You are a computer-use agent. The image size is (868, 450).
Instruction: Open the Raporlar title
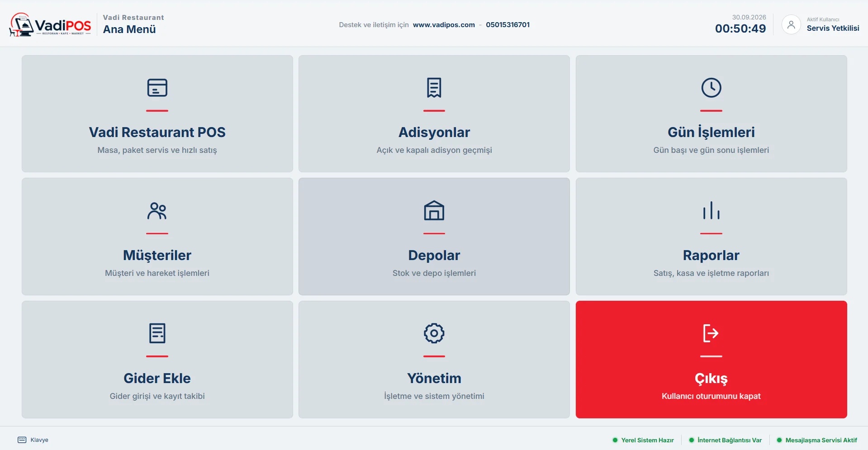coord(711,255)
